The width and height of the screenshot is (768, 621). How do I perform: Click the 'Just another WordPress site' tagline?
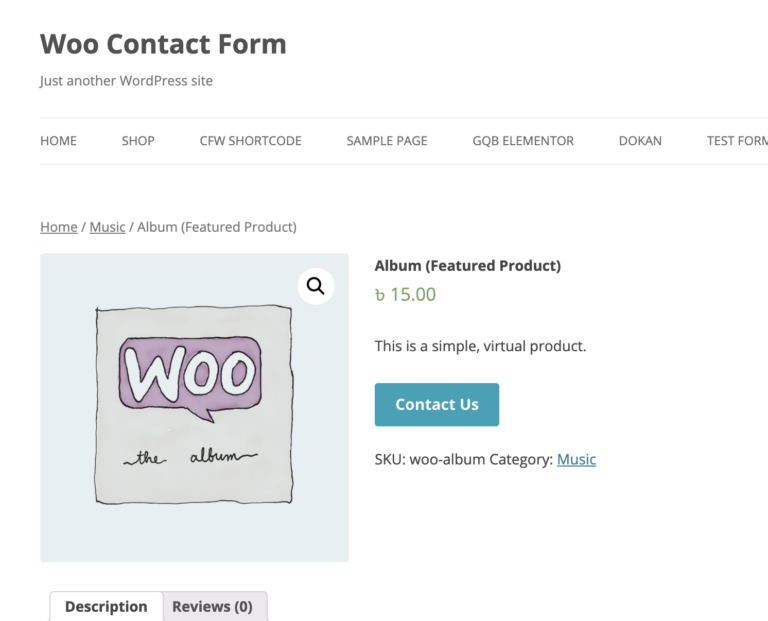(126, 81)
